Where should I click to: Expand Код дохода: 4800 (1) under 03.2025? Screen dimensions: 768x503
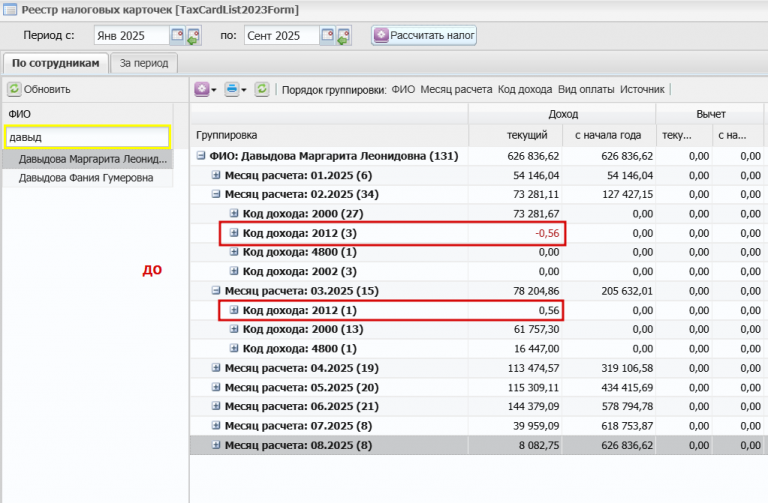tap(234, 348)
